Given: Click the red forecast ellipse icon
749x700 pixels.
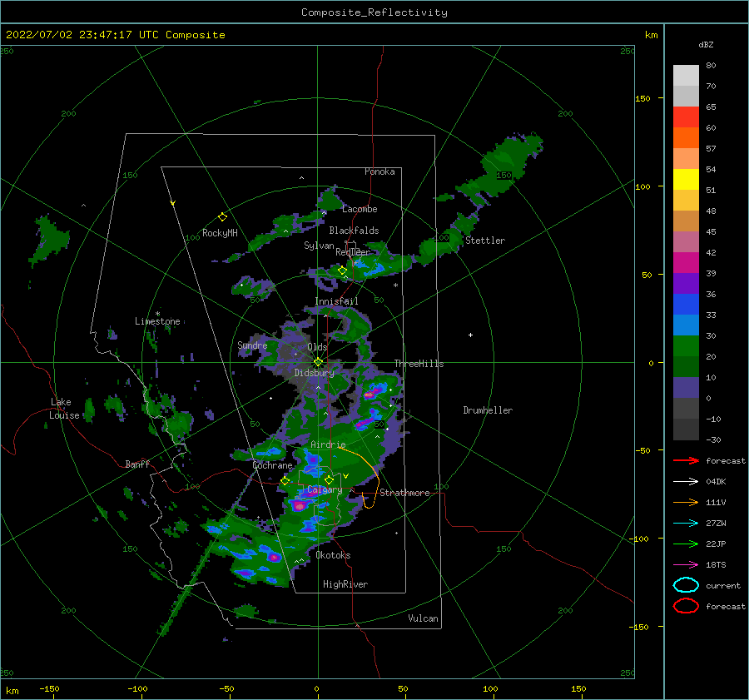Looking at the screenshot, I should [686, 606].
